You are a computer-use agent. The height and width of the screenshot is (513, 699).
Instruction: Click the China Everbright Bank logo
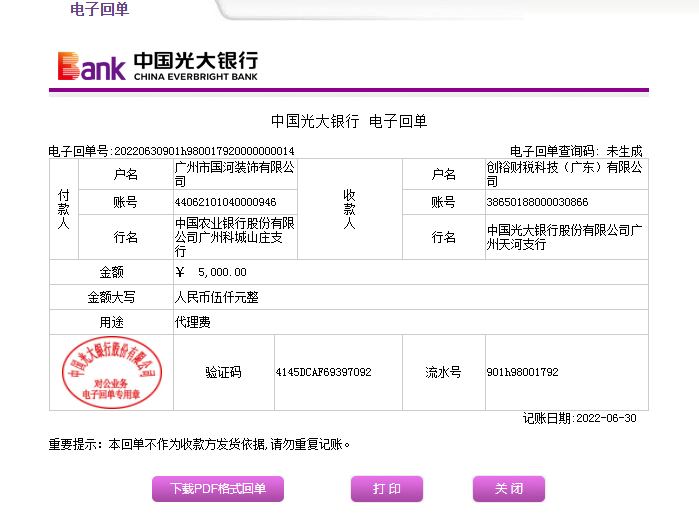coord(158,66)
